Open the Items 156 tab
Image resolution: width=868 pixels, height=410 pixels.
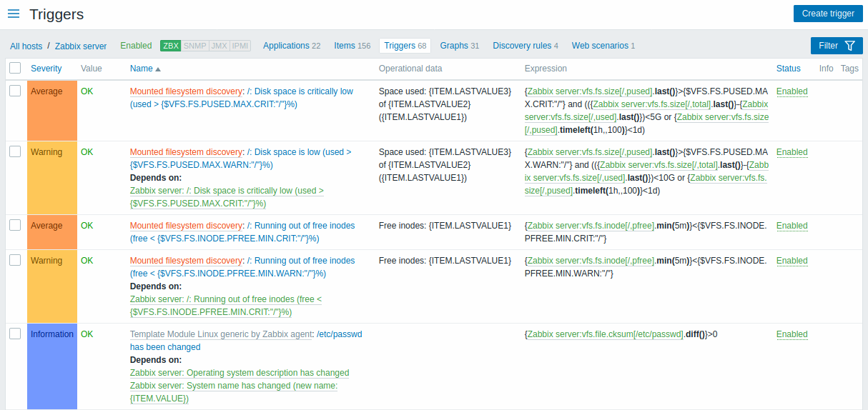(x=352, y=46)
